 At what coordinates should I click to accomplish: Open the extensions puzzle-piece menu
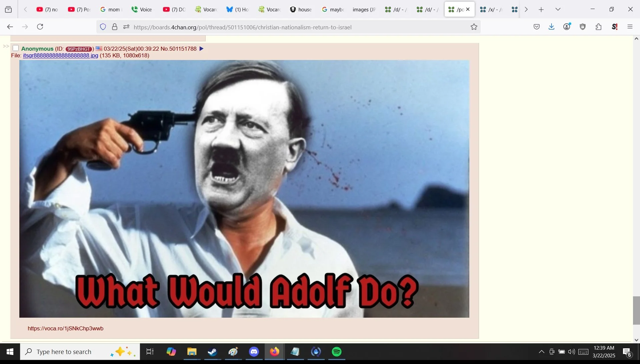[x=599, y=27]
